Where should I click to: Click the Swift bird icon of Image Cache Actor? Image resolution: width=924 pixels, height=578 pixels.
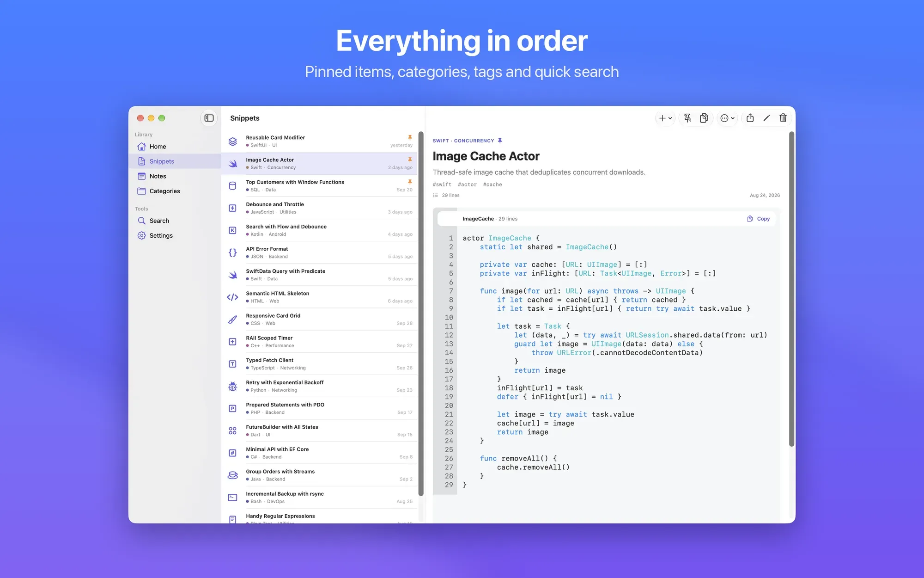tap(233, 163)
